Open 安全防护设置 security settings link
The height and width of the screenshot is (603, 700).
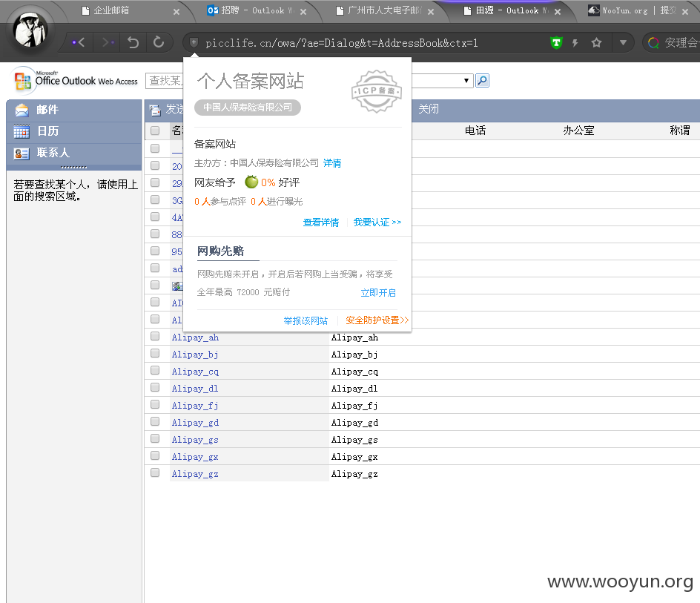pyautogui.click(x=377, y=320)
